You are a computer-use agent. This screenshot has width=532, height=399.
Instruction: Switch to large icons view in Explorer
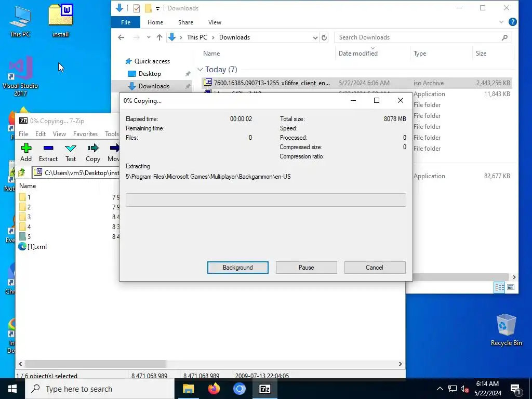pyautogui.click(x=510, y=287)
